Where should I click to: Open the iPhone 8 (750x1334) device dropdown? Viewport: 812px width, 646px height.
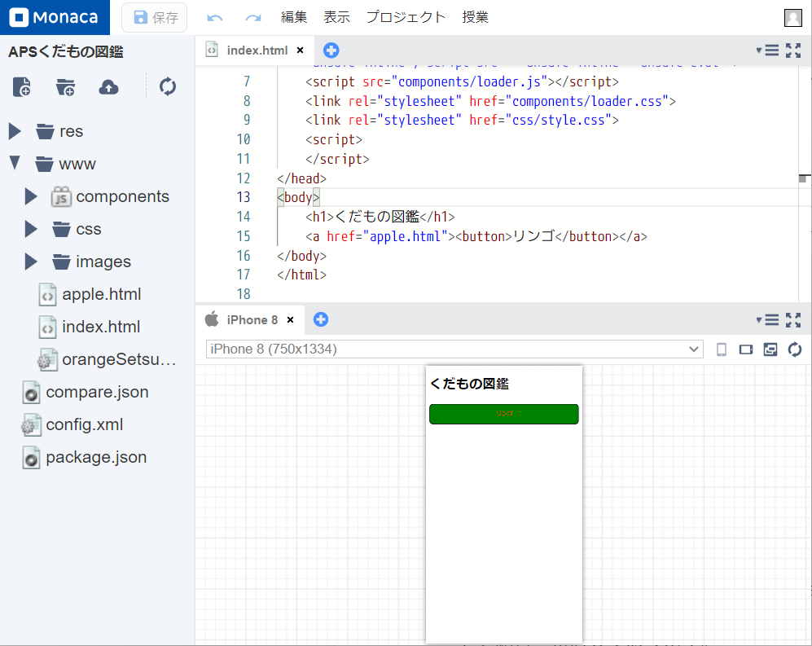coord(698,349)
